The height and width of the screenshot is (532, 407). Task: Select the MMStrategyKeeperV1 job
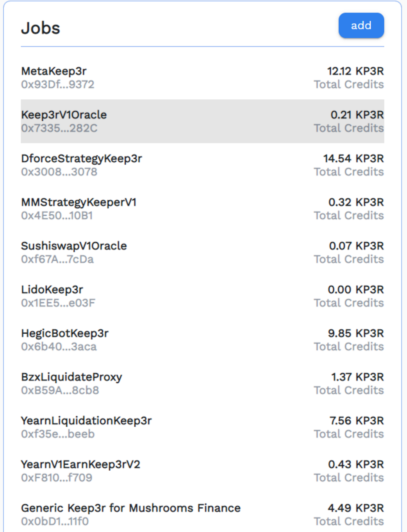pyautogui.click(x=202, y=209)
